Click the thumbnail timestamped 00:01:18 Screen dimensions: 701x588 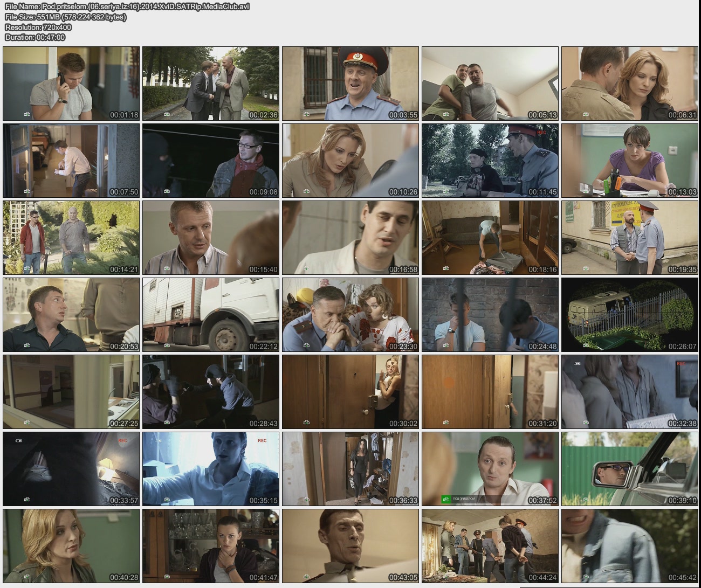point(71,84)
